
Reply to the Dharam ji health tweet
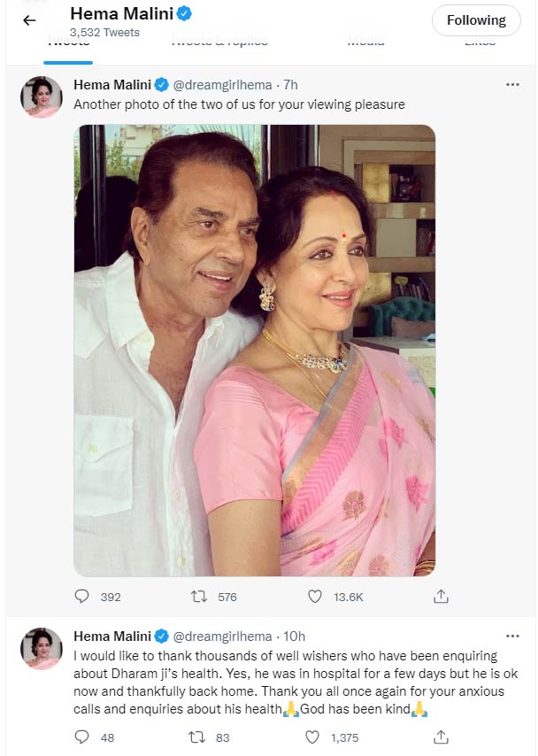pyautogui.click(x=82, y=737)
